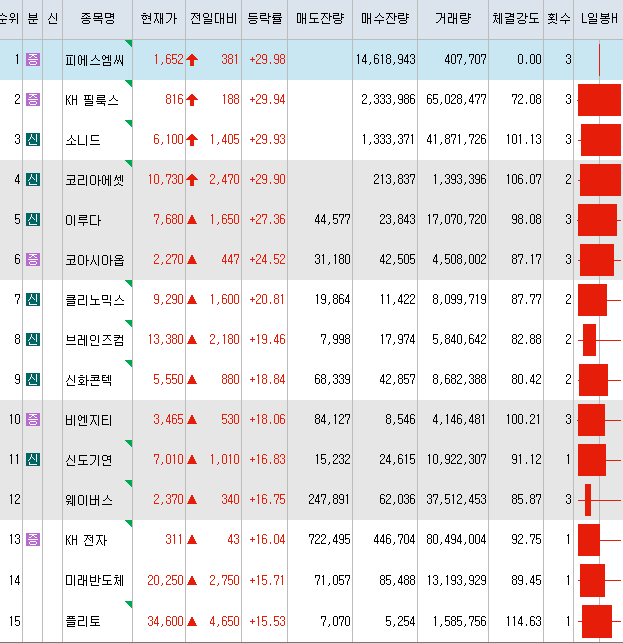Click the upper-limit arrow in 코리아에셋 row
Viewport: 623px width, 643px height.
click(x=192, y=180)
